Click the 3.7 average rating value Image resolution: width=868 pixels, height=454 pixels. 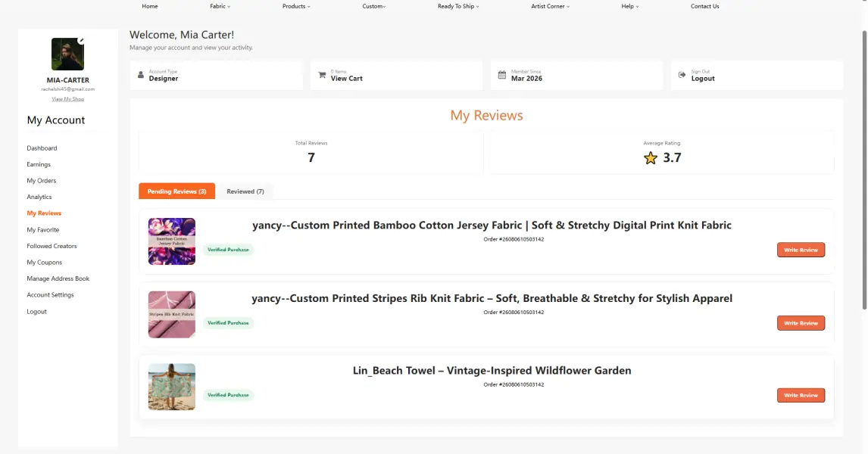click(x=672, y=158)
